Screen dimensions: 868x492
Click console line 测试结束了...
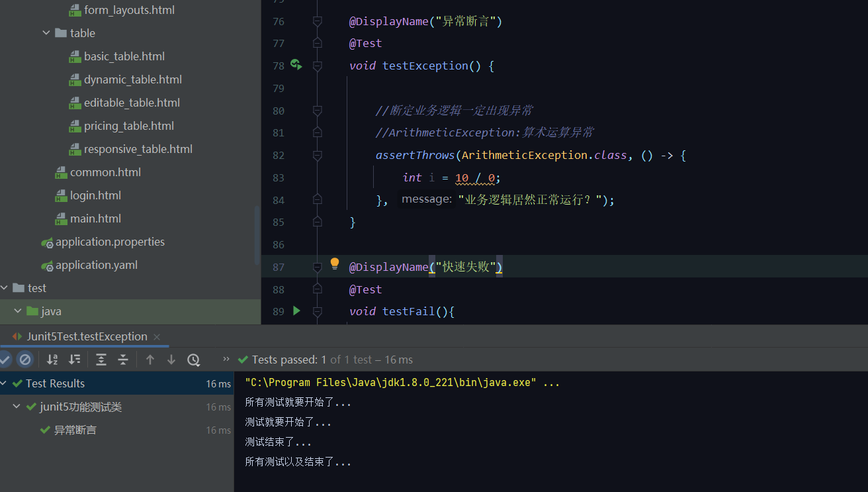(278, 442)
